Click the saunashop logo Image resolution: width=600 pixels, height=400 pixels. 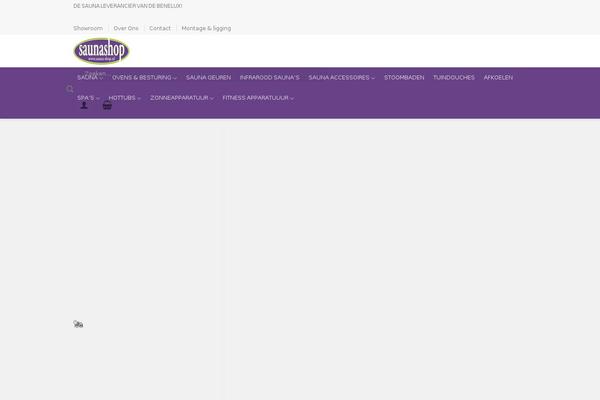pyautogui.click(x=101, y=51)
